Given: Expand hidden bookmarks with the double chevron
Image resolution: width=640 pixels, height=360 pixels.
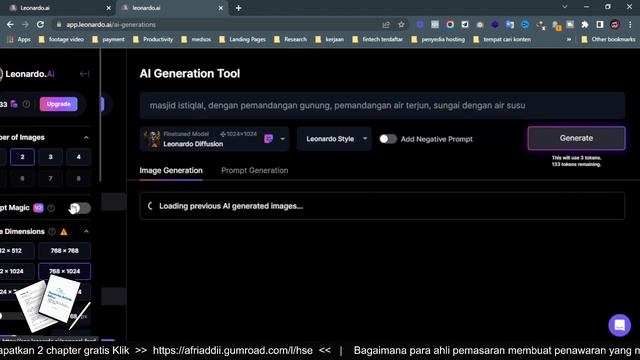Looking at the screenshot, I should (x=569, y=39).
